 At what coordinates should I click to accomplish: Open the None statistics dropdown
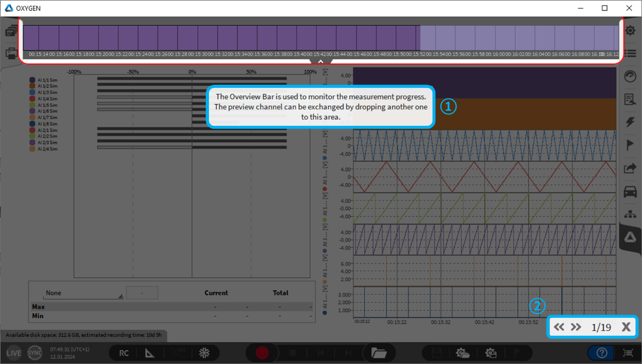tap(83, 293)
